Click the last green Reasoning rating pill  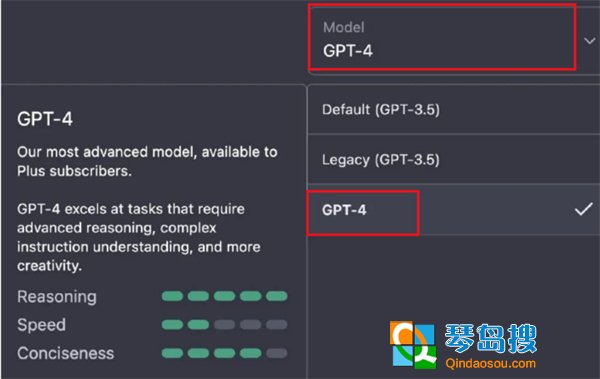[x=277, y=296]
